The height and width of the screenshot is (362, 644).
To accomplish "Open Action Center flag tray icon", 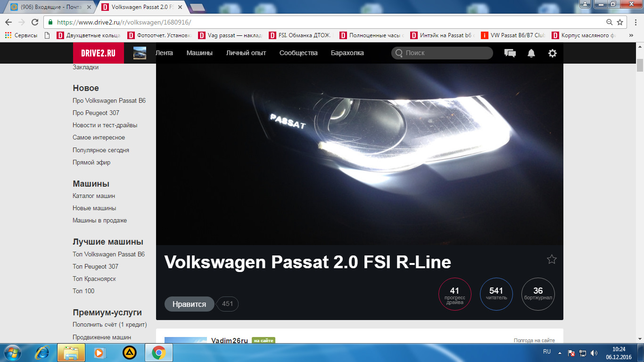I will tap(571, 353).
